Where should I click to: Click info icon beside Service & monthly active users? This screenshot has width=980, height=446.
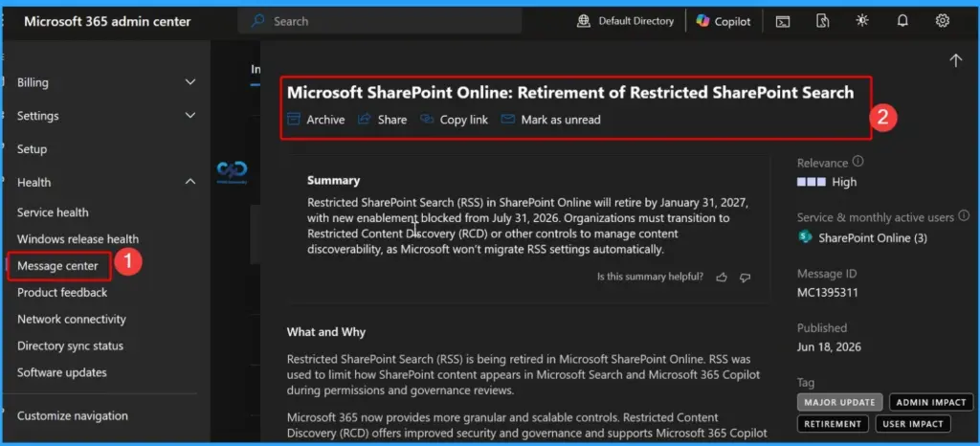[964, 215]
